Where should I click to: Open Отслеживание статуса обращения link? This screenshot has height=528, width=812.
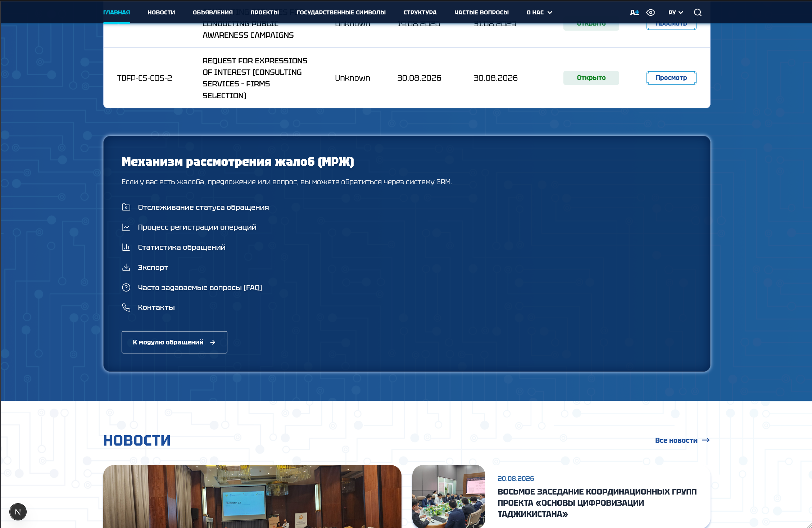click(203, 207)
